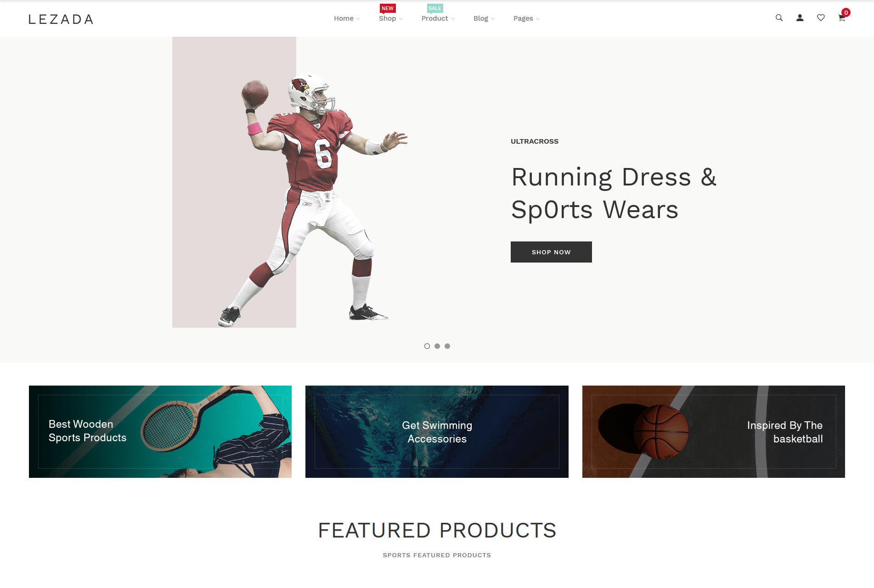Viewport: 874px width, 588px height.
Task: Select the third slider pagination dot
Action: point(447,346)
